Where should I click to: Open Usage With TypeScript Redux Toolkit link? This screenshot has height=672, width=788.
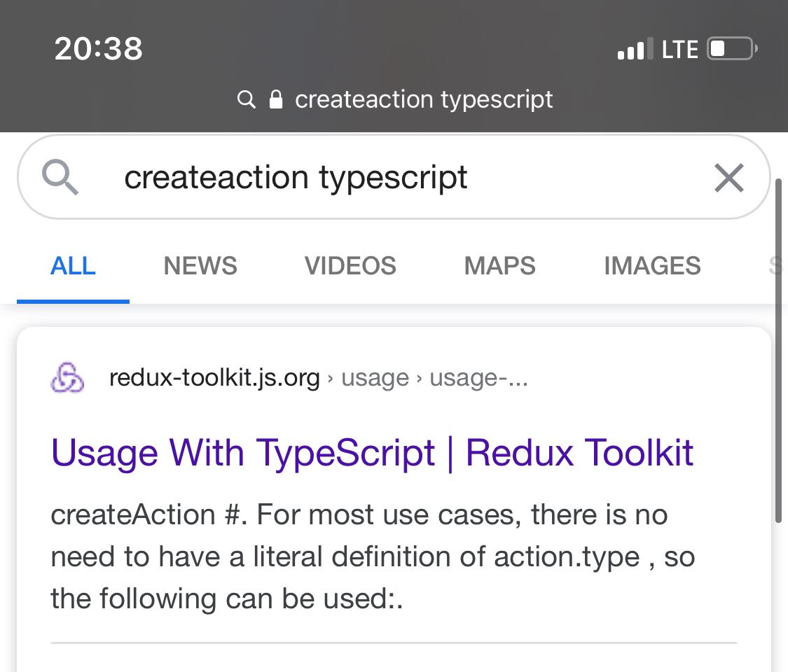(x=372, y=452)
